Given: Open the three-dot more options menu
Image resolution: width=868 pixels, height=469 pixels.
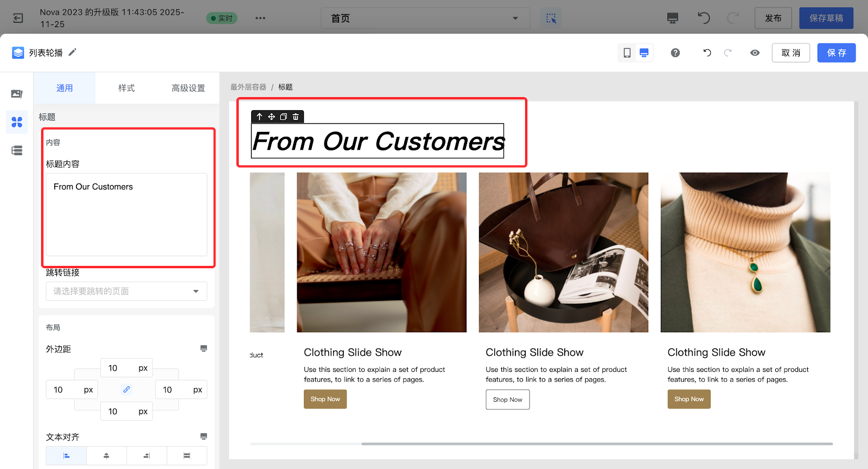Looking at the screenshot, I should 260,18.
